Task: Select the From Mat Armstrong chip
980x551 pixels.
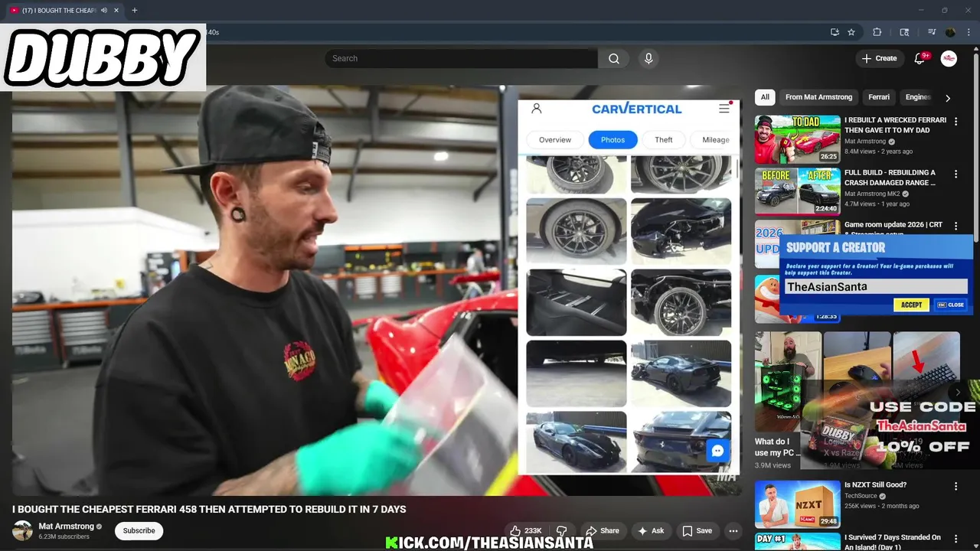Action: click(x=818, y=97)
